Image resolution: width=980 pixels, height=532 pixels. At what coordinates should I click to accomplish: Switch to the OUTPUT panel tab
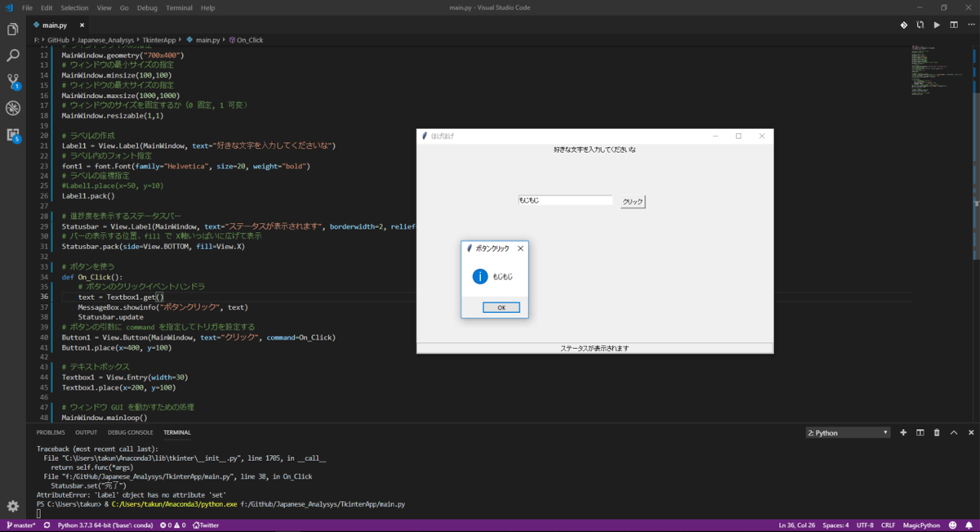click(86, 432)
